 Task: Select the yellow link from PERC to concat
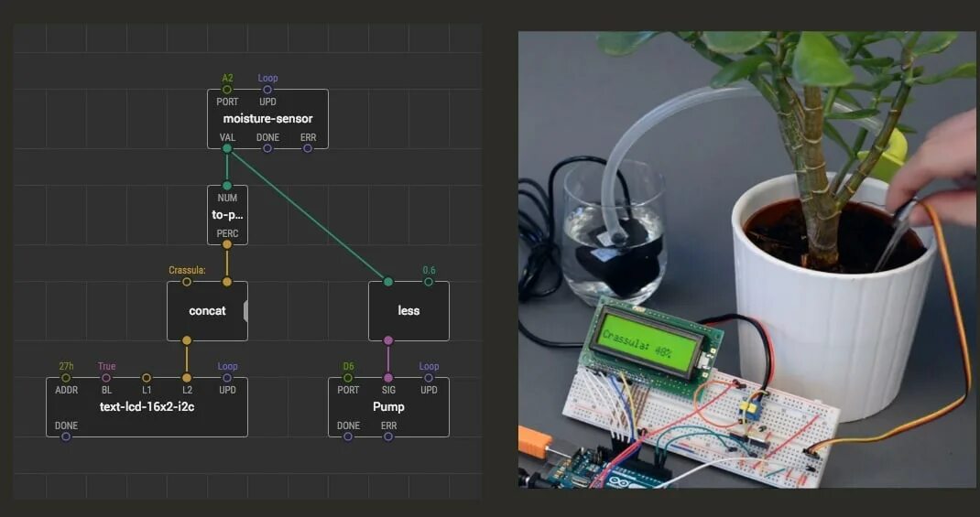tap(227, 264)
